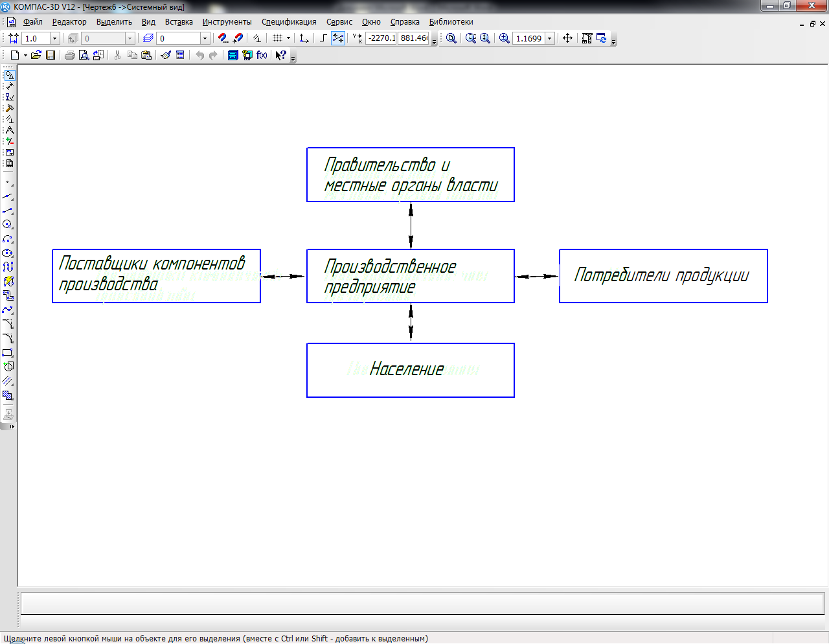
Task: Open the Файл menu
Action: pos(32,22)
